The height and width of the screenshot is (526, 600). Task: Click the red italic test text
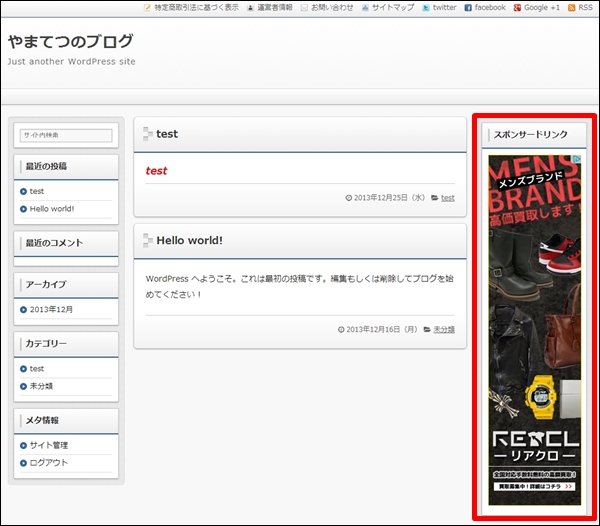coord(156,171)
